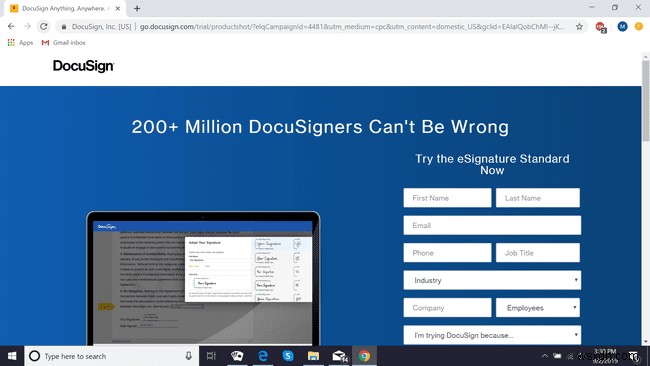
Task: Open Gmail inbox bookmark
Action: click(63, 42)
